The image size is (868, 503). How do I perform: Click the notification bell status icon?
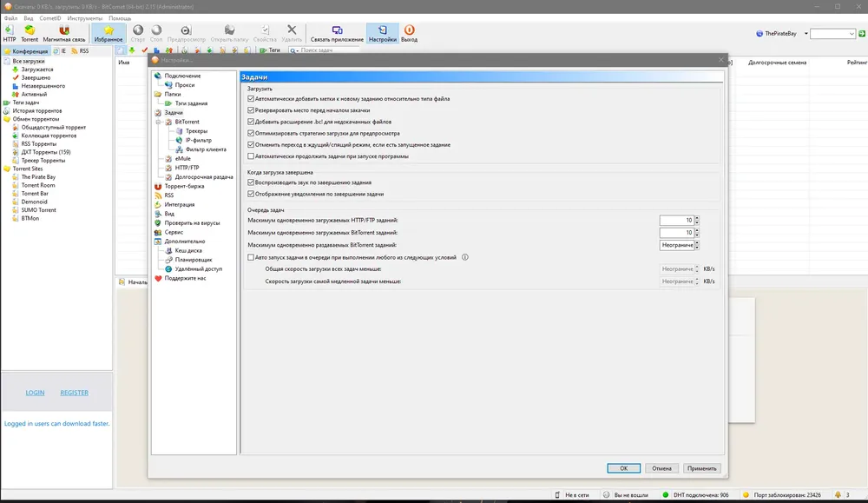tap(838, 494)
